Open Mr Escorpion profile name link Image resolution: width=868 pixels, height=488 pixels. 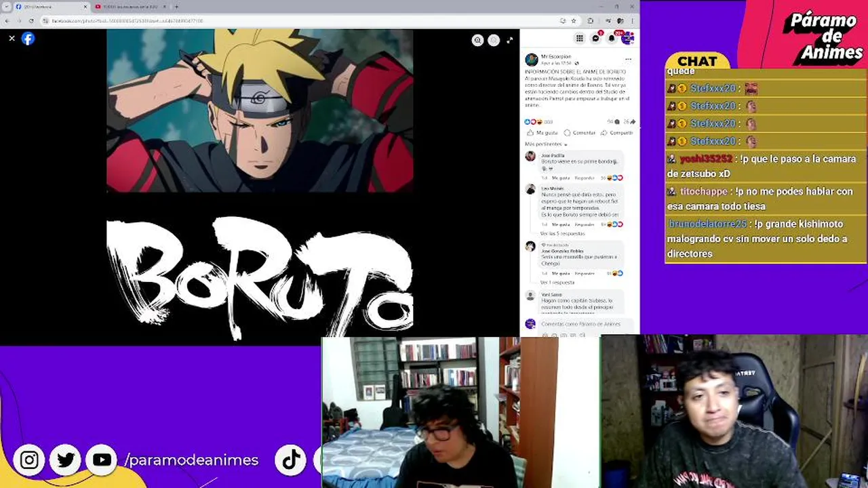pyautogui.click(x=556, y=57)
